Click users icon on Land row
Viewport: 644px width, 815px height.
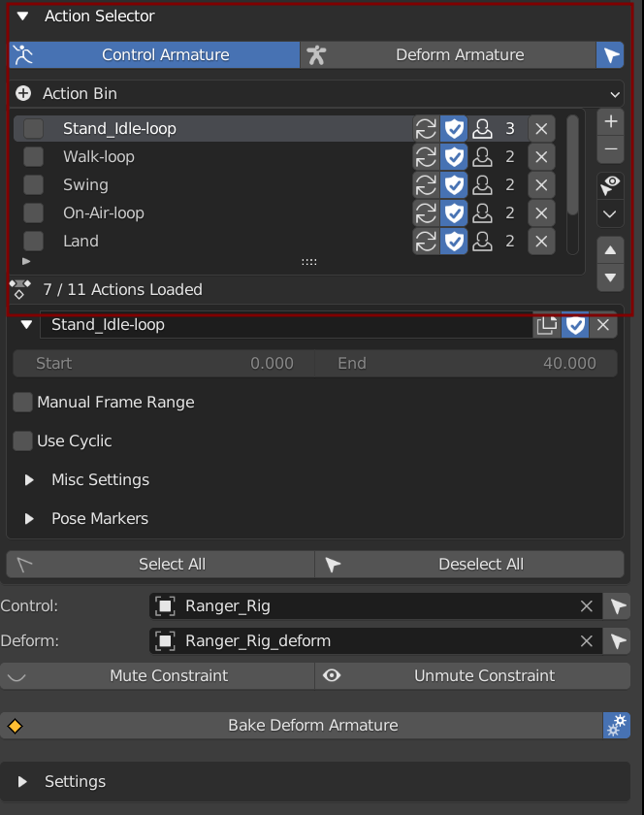pos(482,241)
